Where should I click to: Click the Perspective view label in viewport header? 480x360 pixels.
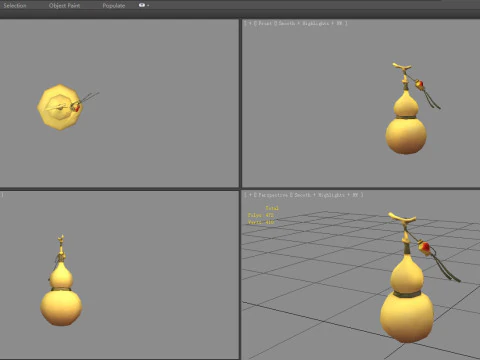(x=273, y=195)
